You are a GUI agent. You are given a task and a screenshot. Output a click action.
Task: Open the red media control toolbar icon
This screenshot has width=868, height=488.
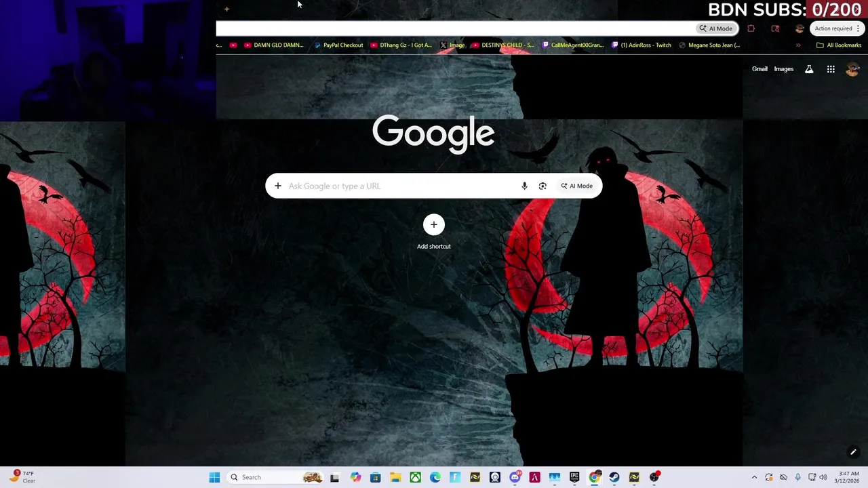(775, 28)
